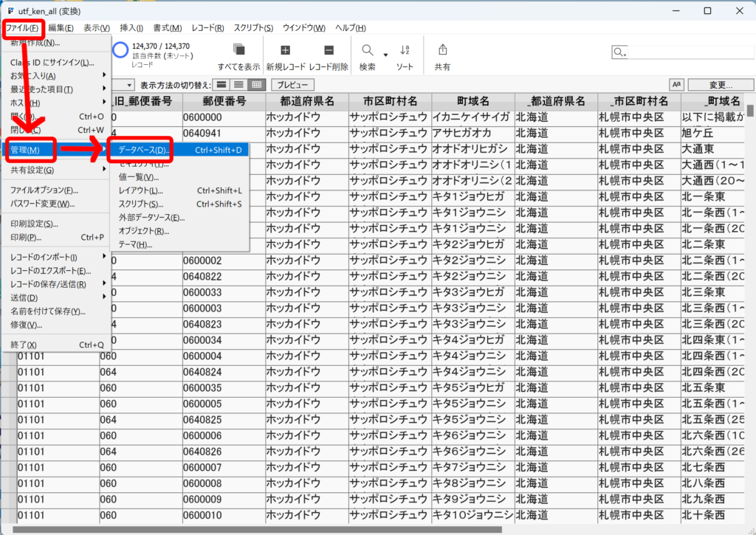
Task: Click the Share (共有) icon
Action: 442,50
